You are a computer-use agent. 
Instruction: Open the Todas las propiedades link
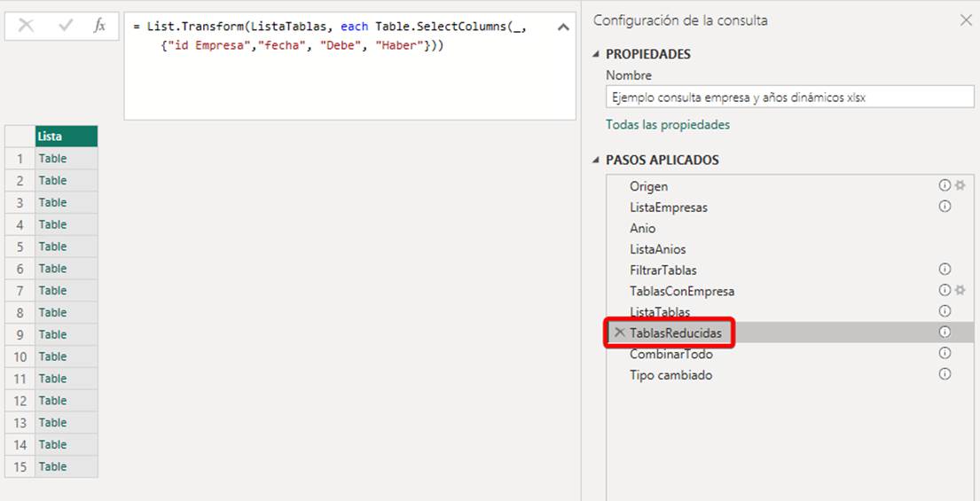tap(668, 125)
